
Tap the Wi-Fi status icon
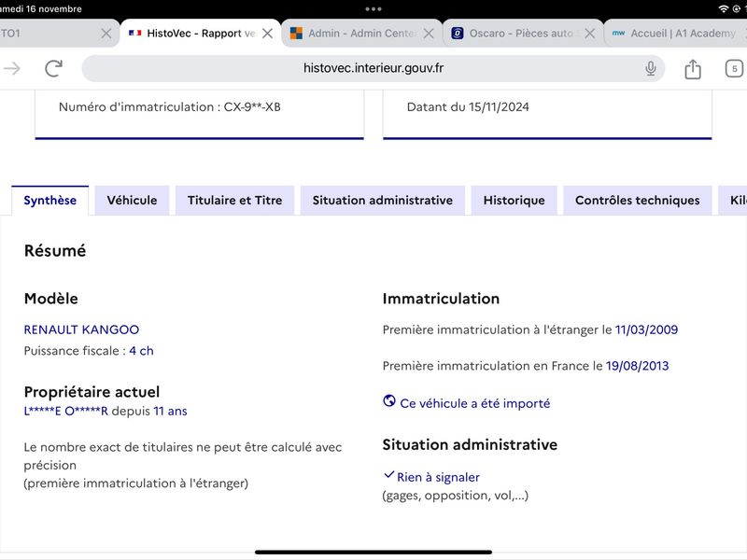point(723,8)
